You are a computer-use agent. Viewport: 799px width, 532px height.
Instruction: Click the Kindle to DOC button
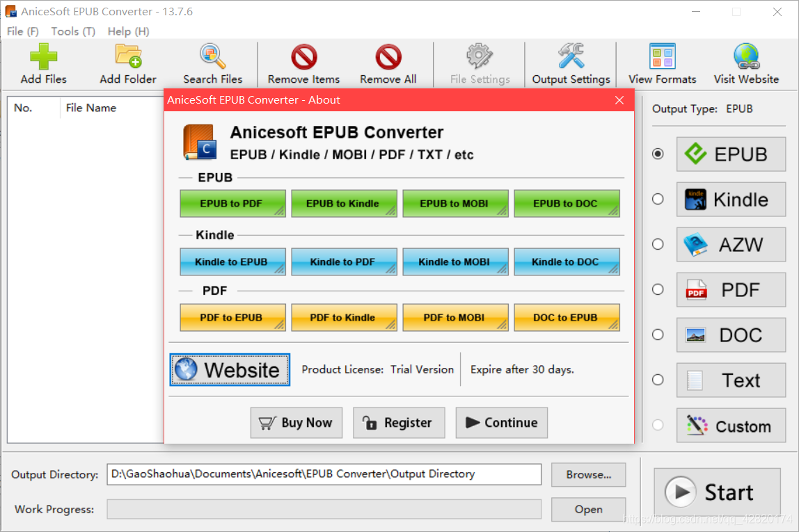point(567,261)
